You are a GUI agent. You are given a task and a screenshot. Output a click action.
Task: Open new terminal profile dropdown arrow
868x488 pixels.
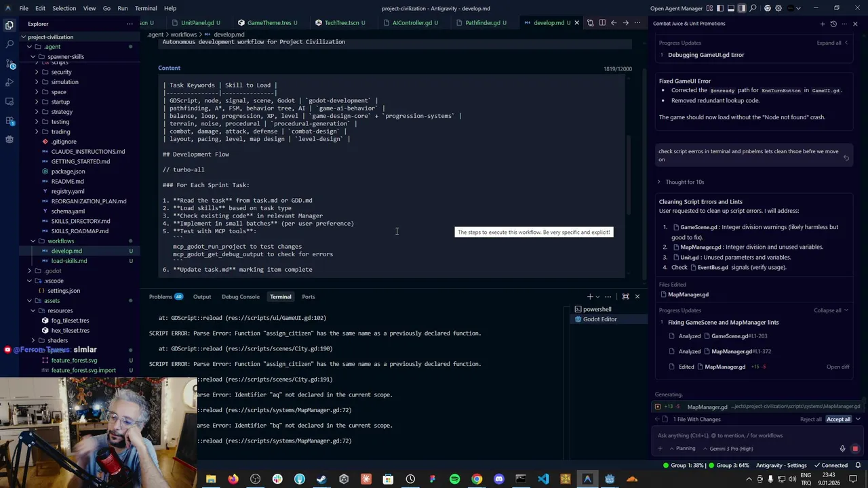597,296
